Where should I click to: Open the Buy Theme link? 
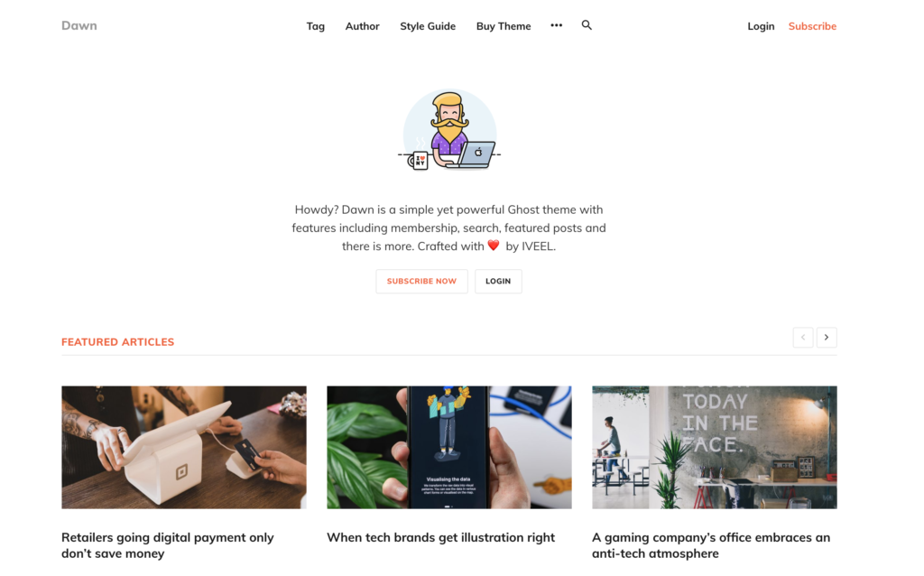coord(504,26)
